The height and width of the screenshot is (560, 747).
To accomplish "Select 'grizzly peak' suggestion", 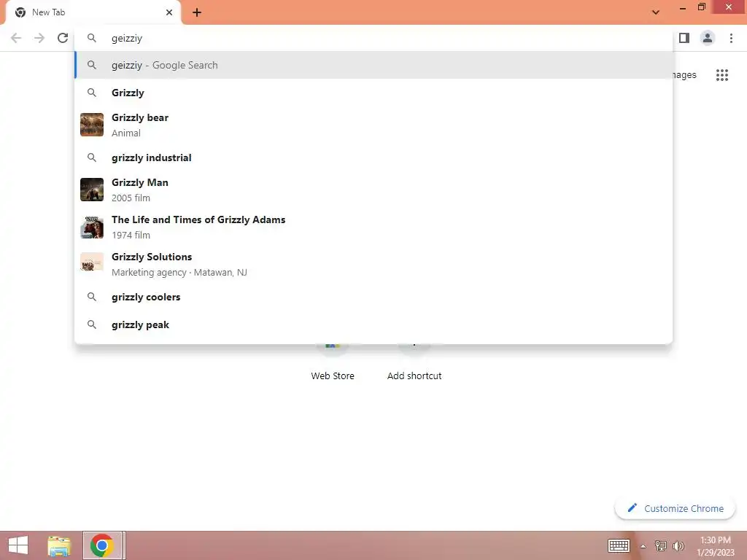I will 374,324.
